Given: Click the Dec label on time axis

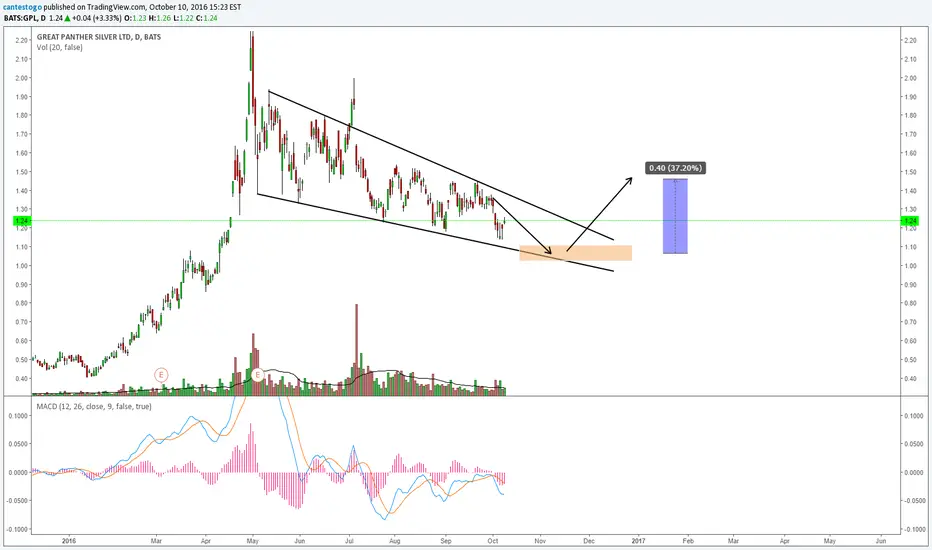Looking at the screenshot, I should click(589, 541).
